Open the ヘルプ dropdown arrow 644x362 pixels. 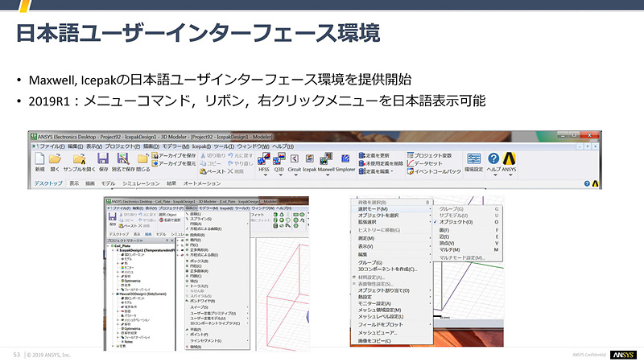(495, 175)
